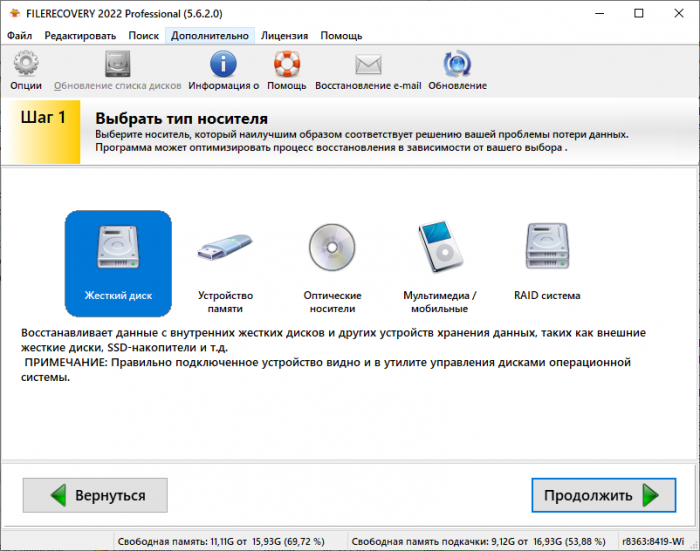Image resolution: width=700 pixels, height=551 pixels.
Task: Click the Помощь lifebuoy toolbar icon
Action: coord(287,64)
